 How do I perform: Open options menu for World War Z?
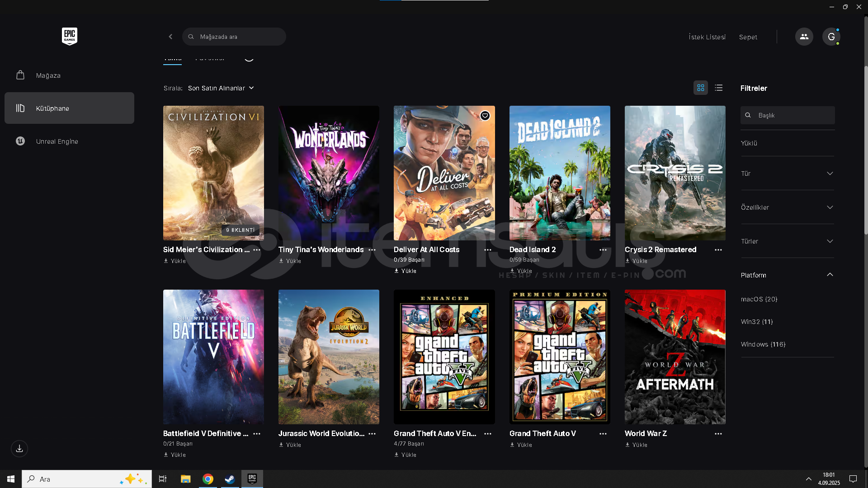(x=718, y=434)
